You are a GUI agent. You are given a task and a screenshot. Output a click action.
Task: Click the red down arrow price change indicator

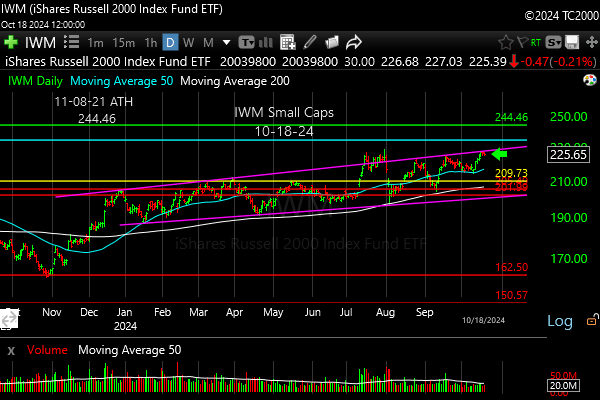[x=514, y=62]
